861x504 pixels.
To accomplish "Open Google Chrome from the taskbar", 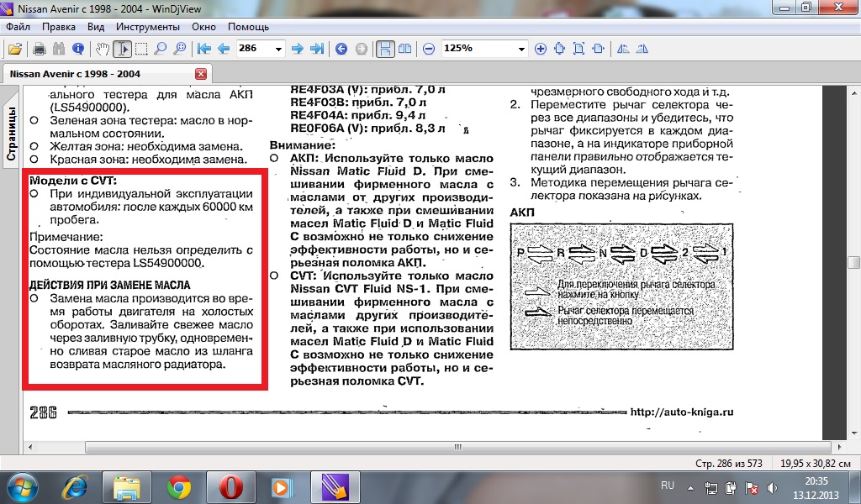I will pos(178,486).
